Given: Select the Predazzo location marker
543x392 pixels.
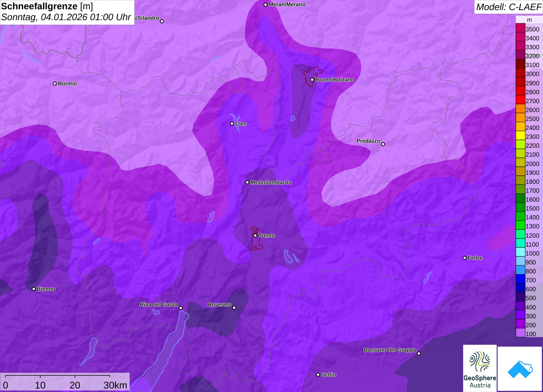Looking at the screenshot, I should pyautogui.click(x=383, y=144).
